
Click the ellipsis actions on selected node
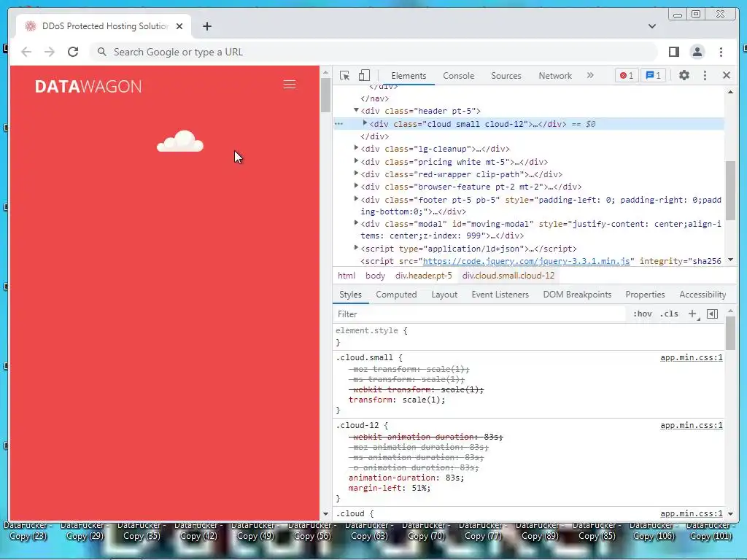click(338, 124)
